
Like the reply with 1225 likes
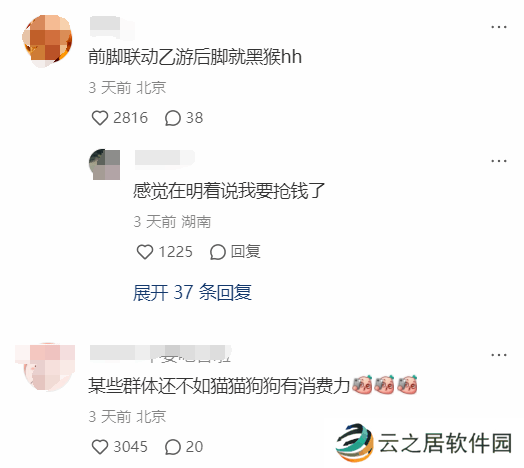145,252
